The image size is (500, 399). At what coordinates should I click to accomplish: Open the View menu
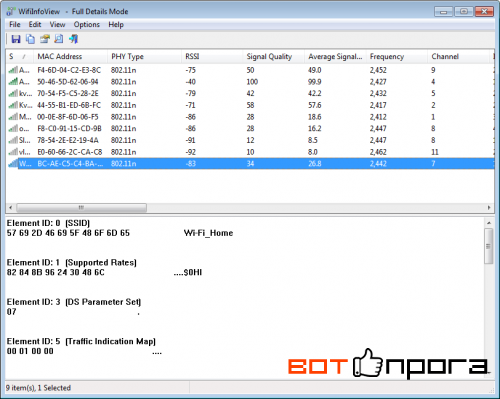tap(57, 25)
